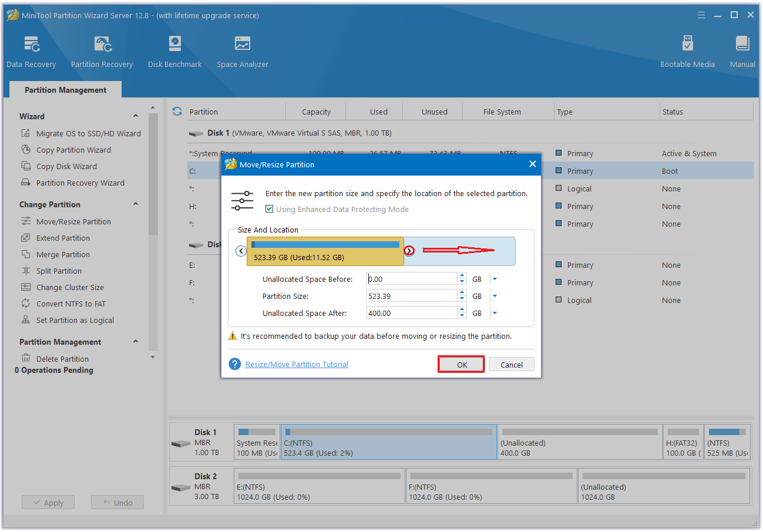Select the Partition Management tab
The height and width of the screenshot is (532, 763).
(66, 90)
